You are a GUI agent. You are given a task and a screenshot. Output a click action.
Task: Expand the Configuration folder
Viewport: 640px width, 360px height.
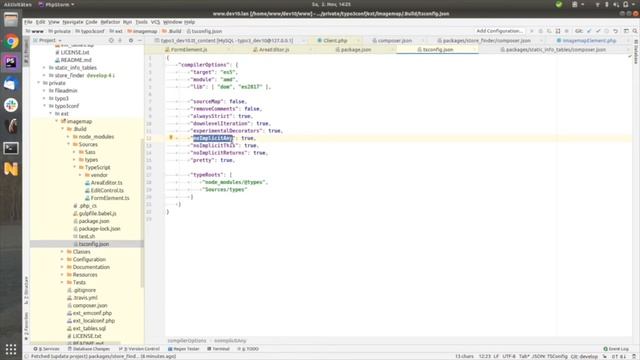coord(62,260)
